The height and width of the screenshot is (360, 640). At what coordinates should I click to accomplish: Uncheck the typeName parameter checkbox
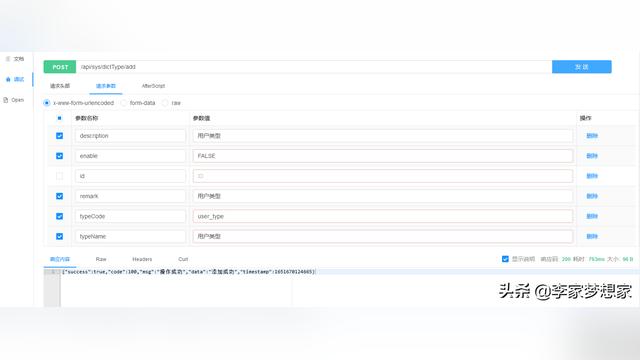click(60, 236)
